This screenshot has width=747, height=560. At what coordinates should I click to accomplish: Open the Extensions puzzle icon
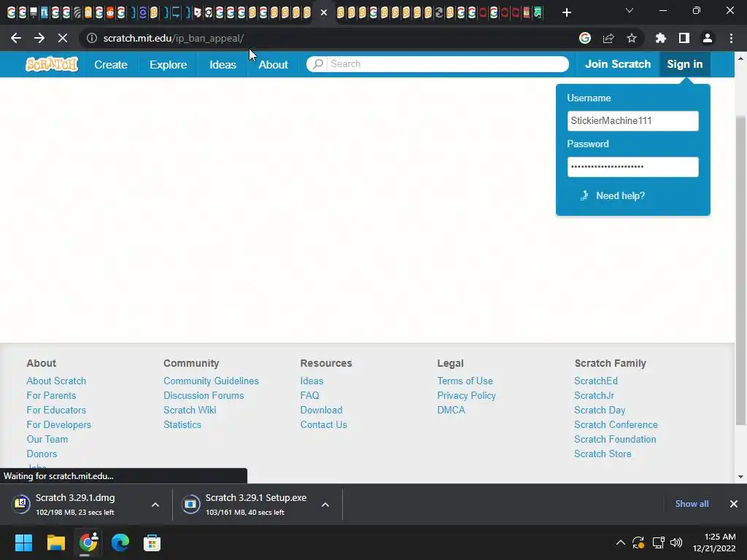661,38
